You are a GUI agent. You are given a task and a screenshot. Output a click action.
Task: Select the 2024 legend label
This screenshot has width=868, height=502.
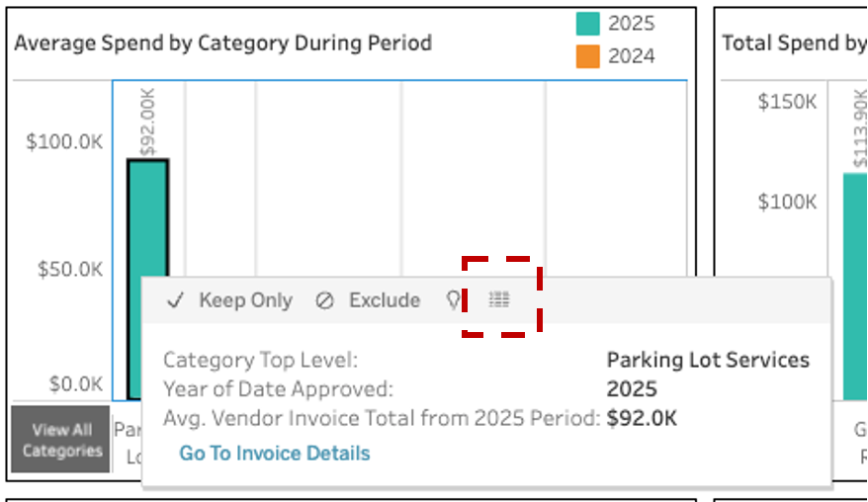point(632,56)
